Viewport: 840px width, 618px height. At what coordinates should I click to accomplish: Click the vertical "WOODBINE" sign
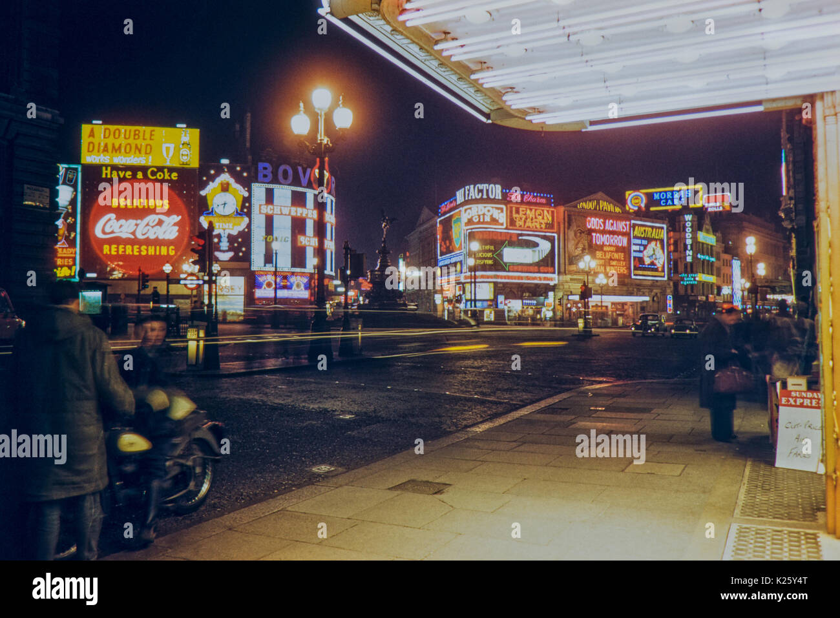point(688,239)
